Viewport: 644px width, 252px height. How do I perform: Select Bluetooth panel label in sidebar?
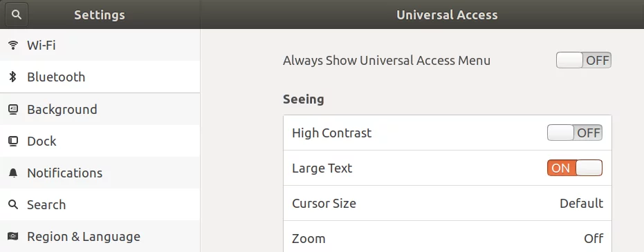click(56, 77)
